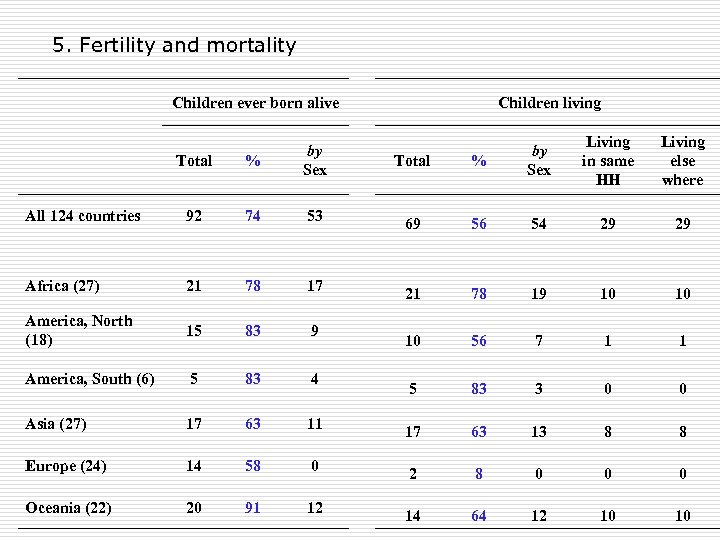Image resolution: width=720 pixels, height=540 pixels.
Task: Select the 'Children living' group header
Action: point(549,102)
